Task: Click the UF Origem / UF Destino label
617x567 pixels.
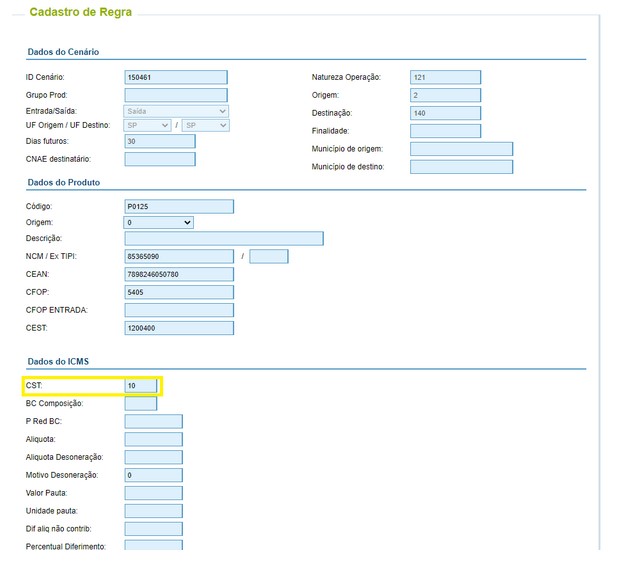Action: (x=68, y=126)
